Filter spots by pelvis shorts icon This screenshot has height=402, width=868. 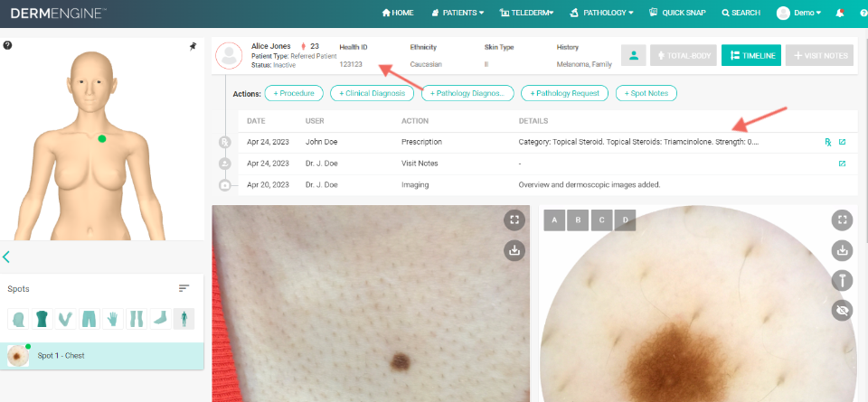90,319
